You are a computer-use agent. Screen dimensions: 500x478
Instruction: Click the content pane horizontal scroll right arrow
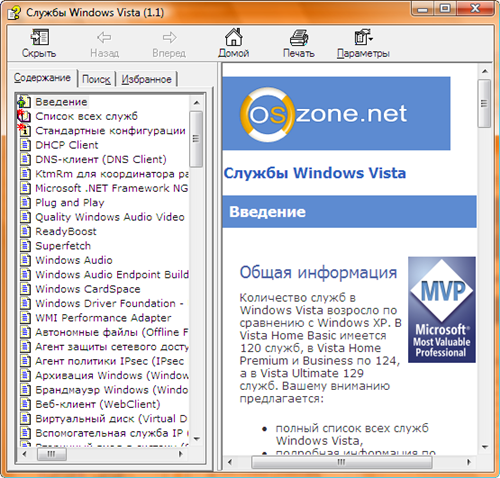[469, 462]
